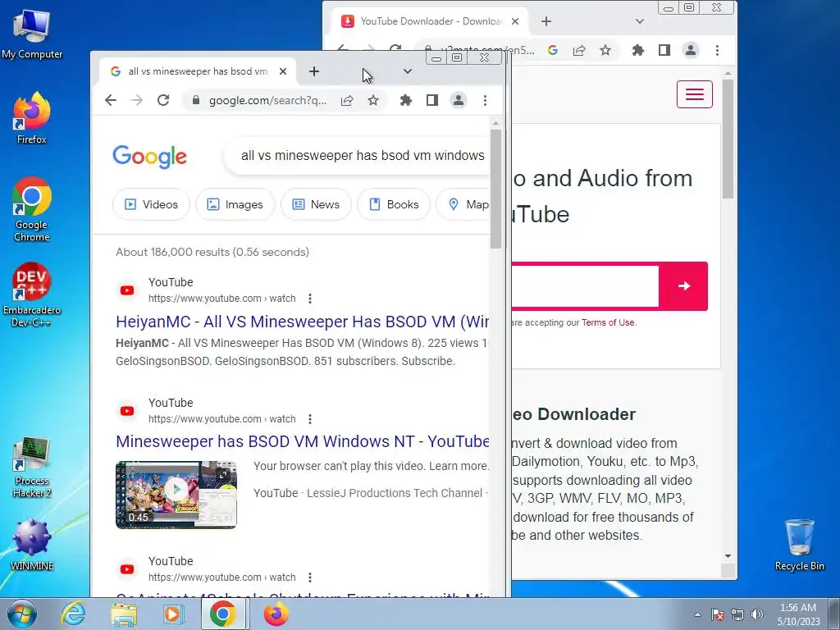Open HeiyanMC All VS Minesweeper result link
The height and width of the screenshot is (630, 840).
302,322
